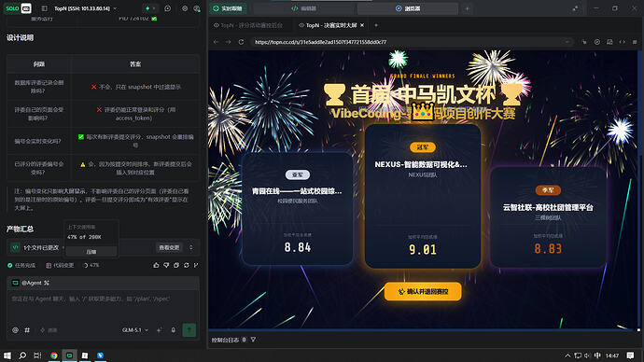Send the message with green arrow button
The width and height of the screenshot is (644, 362).
pos(189,329)
